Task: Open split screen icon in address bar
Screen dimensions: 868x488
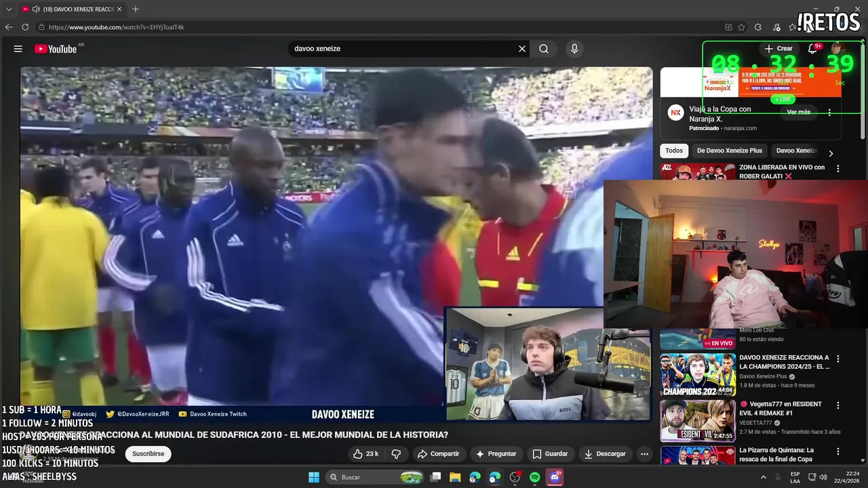Action: (x=728, y=27)
